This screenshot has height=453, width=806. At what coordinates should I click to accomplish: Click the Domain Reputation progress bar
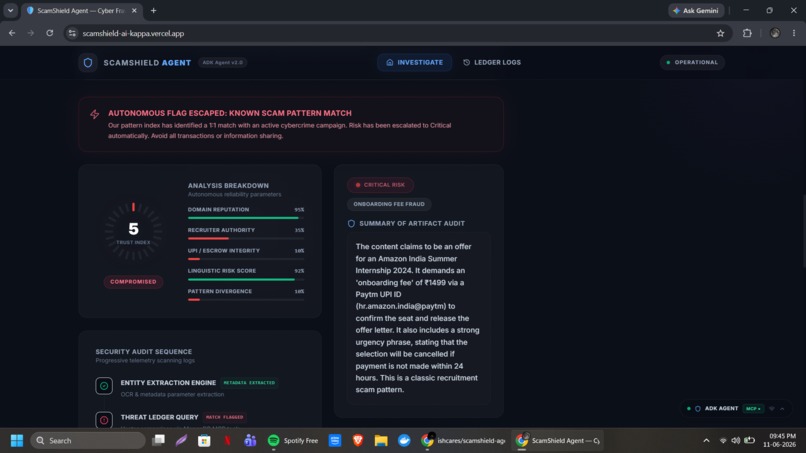click(246, 218)
